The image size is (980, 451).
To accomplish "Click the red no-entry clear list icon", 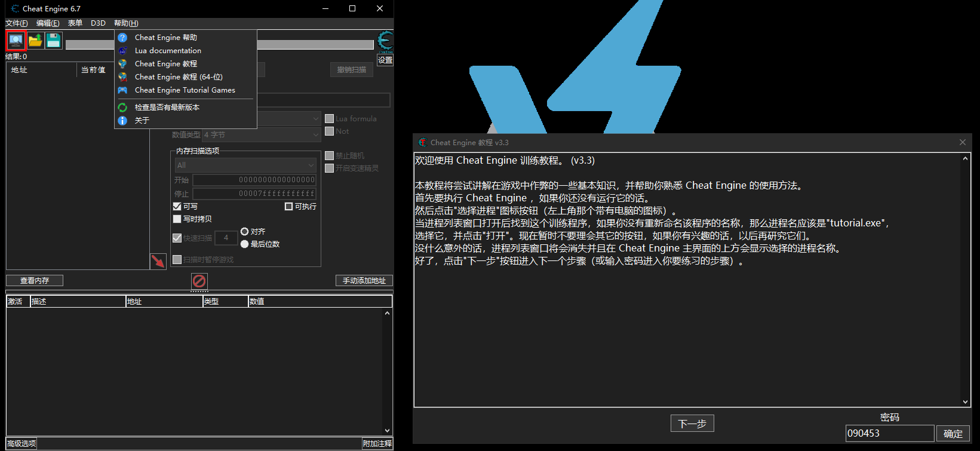I will click(x=199, y=281).
